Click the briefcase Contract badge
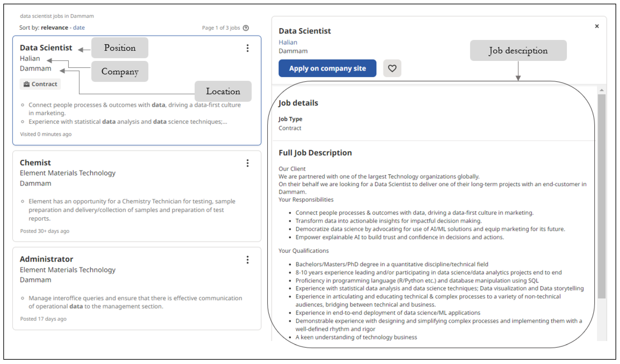This screenshot has width=620, height=364. pyautogui.click(x=40, y=84)
